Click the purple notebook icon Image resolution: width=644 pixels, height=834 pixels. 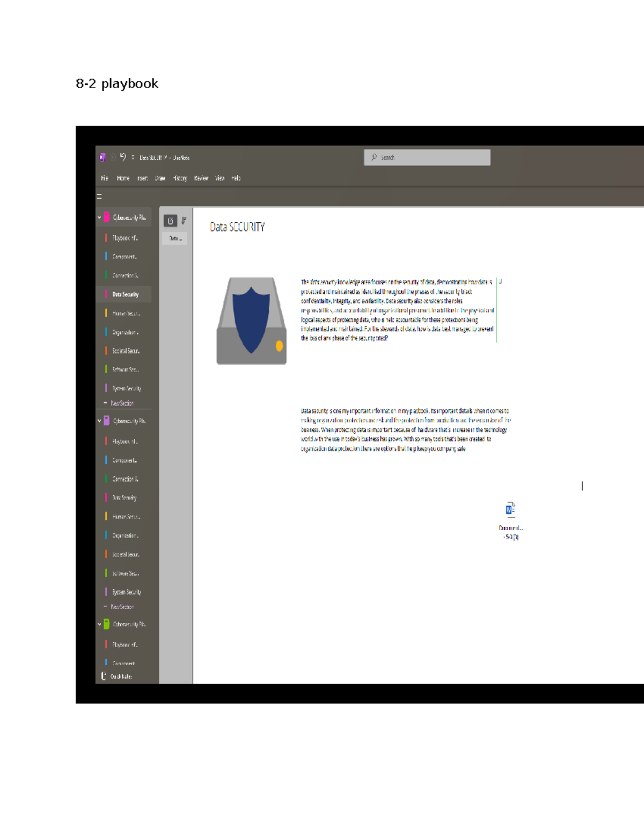[107, 420]
